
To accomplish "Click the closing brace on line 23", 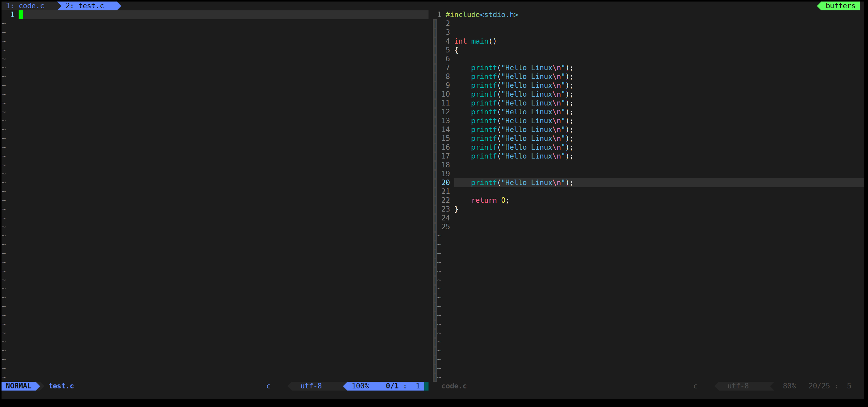I will pyautogui.click(x=456, y=209).
